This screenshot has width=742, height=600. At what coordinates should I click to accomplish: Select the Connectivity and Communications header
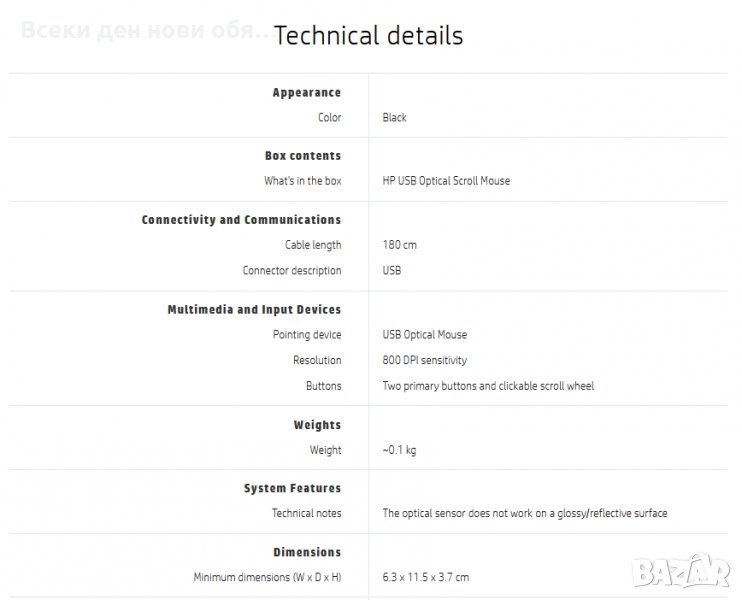241,220
